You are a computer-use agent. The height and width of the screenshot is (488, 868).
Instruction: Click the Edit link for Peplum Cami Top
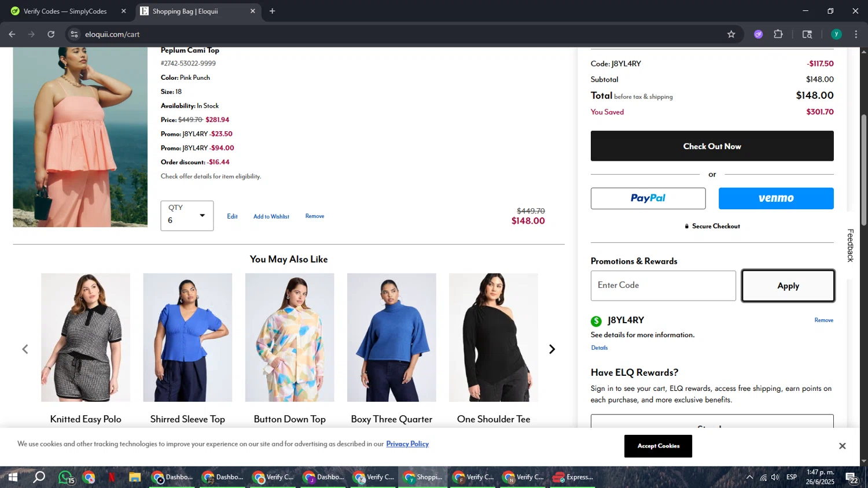tap(232, 216)
